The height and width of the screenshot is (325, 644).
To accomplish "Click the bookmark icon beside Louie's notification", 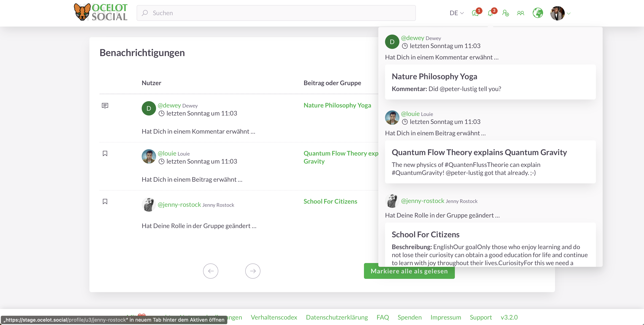I will 105,153.
